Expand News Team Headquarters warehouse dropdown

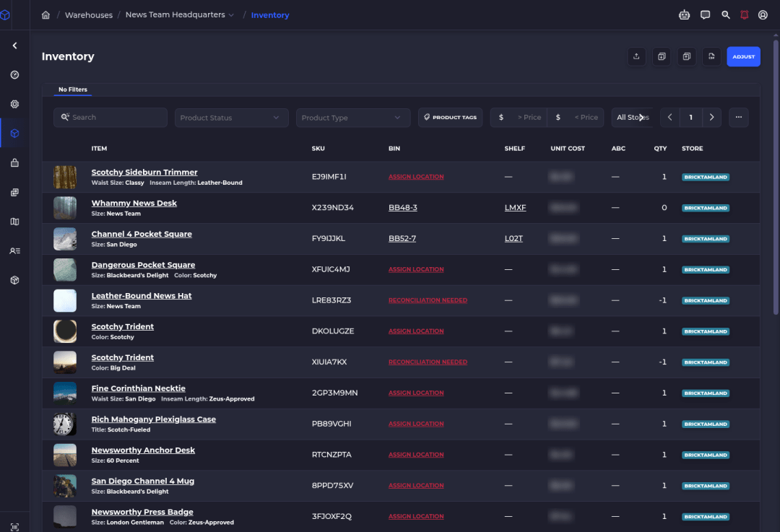click(x=180, y=15)
